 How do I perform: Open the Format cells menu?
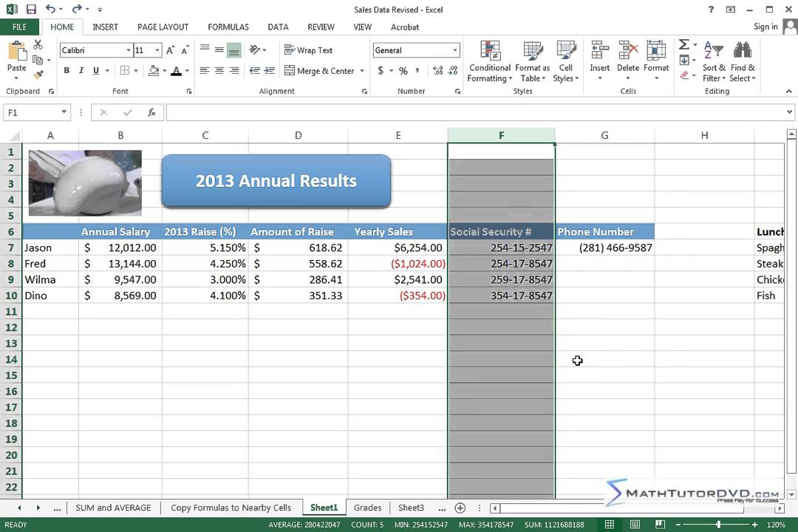click(x=656, y=60)
